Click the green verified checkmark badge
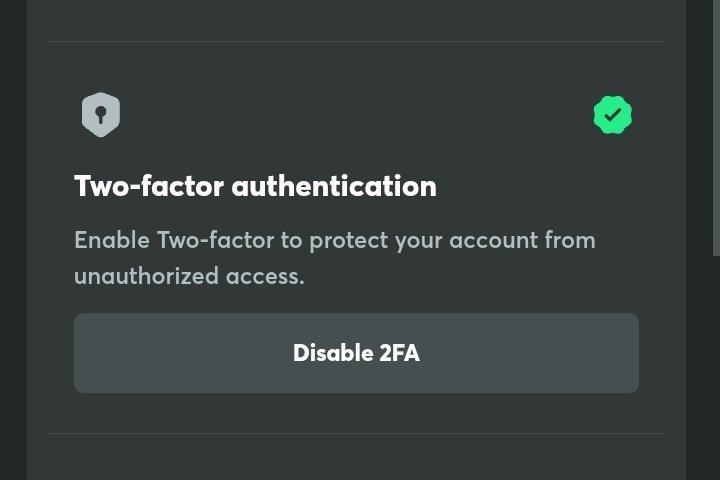This screenshot has width=720, height=480. (612, 115)
